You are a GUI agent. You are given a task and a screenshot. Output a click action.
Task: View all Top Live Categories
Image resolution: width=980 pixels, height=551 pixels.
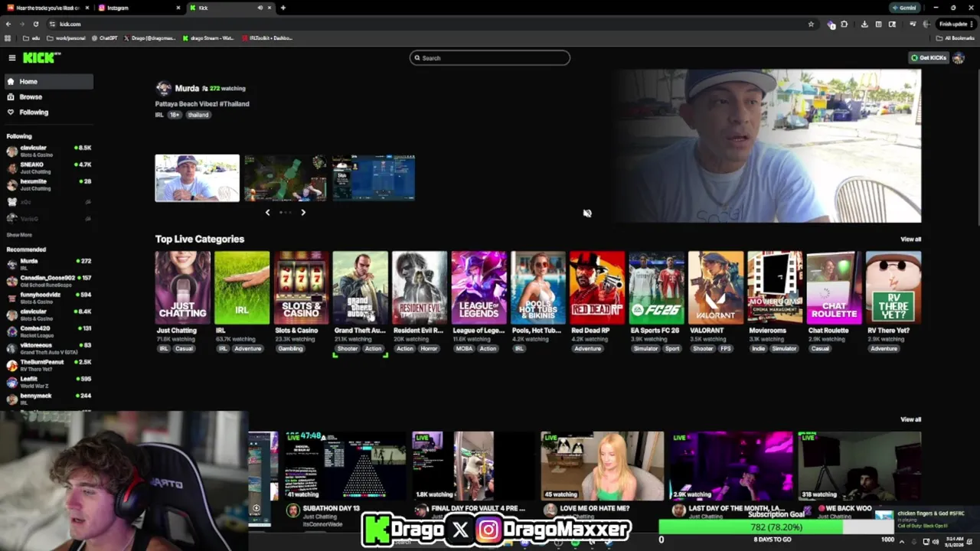(x=910, y=239)
